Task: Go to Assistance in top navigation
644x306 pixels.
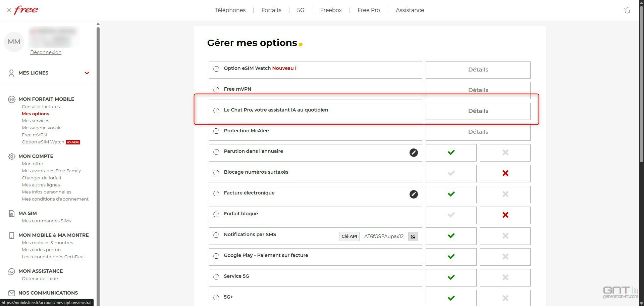Action: coord(410,10)
